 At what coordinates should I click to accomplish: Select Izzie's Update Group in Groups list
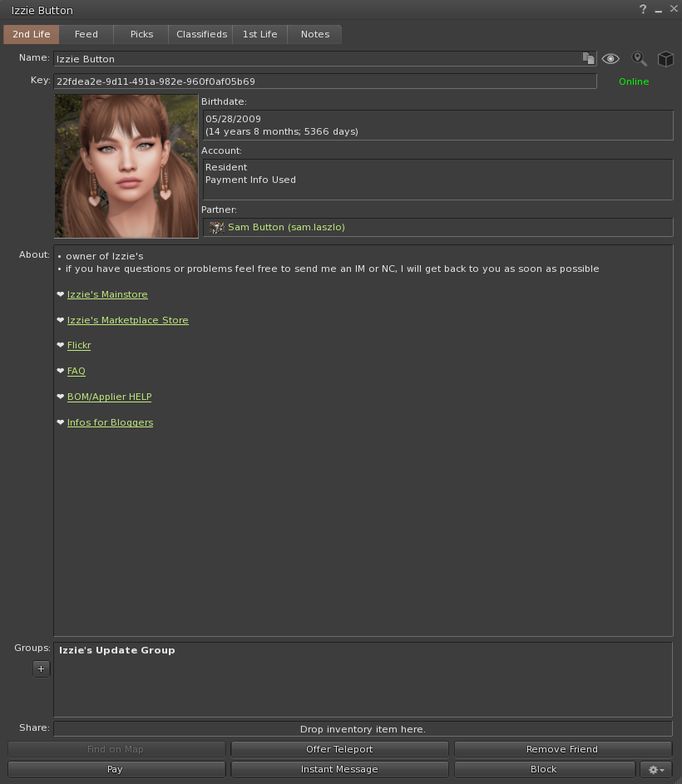pyautogui.click(x=117, y=650)
